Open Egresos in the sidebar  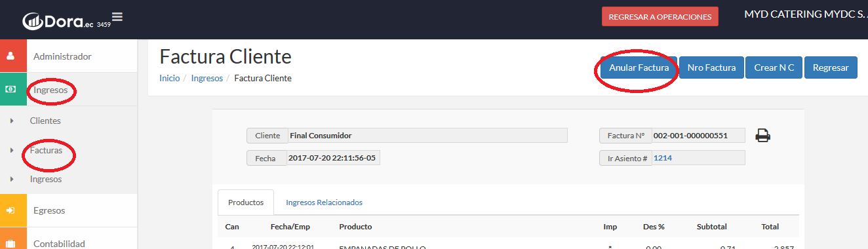pyautogui.click(x=49, y=210)
